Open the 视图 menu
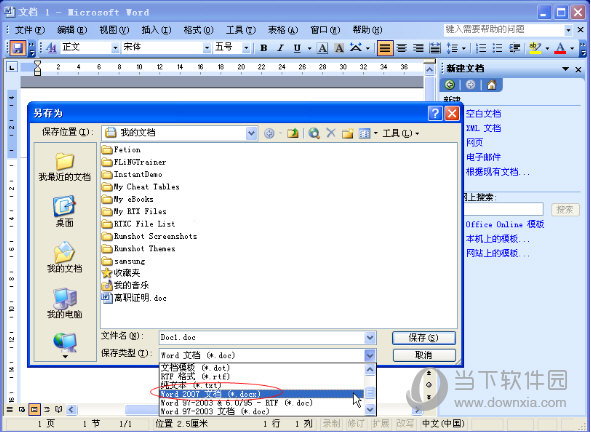This screenshot has height=432, width=591. (x=114, y=30)
